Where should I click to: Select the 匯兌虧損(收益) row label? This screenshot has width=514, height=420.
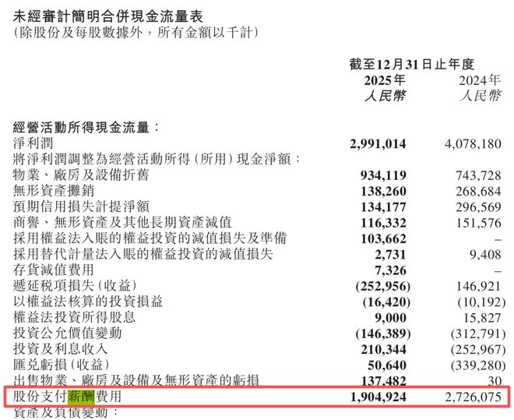(x=62, y=365)
